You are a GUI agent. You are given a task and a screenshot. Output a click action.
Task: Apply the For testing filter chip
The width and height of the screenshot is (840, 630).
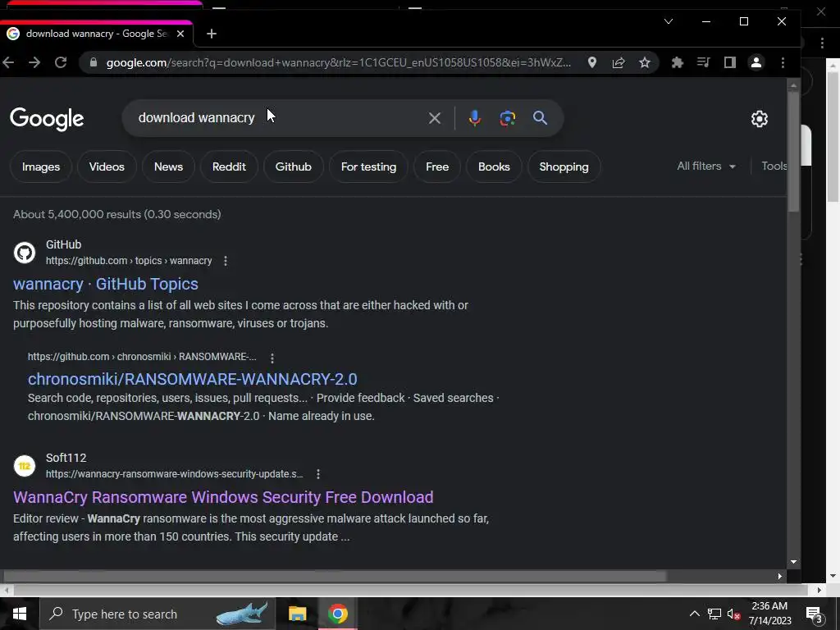pyautogui.click(x=368, y=167)
